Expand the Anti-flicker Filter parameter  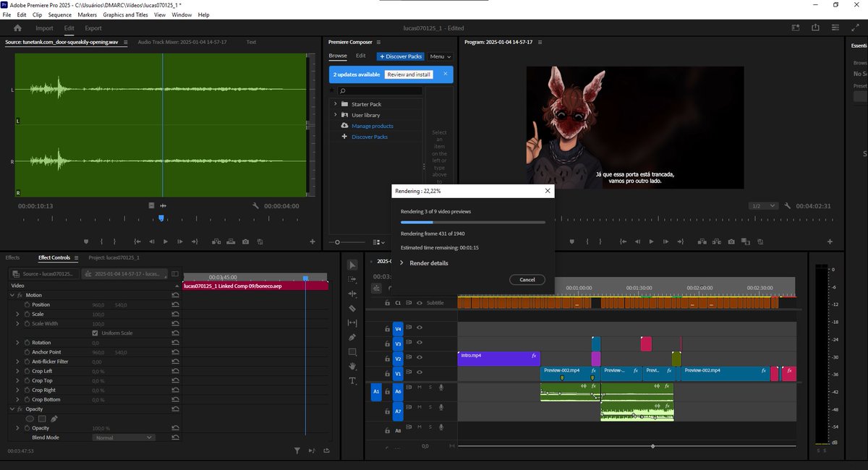click(18, 362)
